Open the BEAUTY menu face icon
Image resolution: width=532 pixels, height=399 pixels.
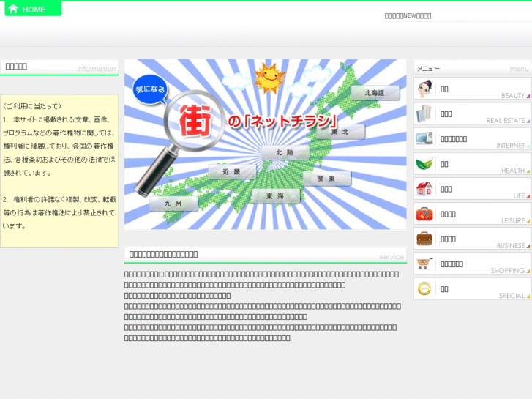pos(424,89)
